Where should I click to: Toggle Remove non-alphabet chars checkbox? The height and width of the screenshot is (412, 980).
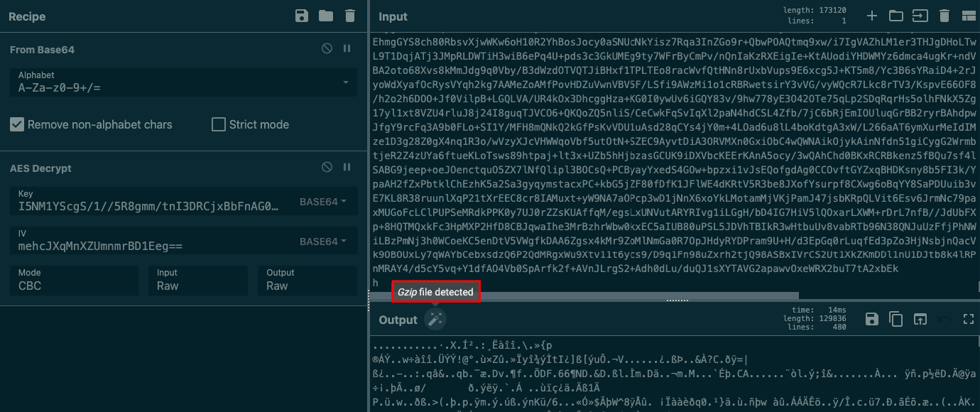[17, 124]
